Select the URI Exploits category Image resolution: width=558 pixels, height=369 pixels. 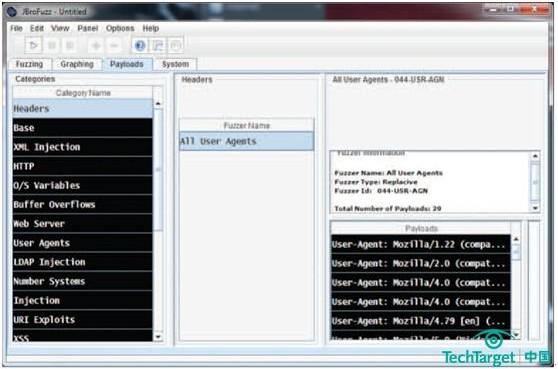point(83,320)
